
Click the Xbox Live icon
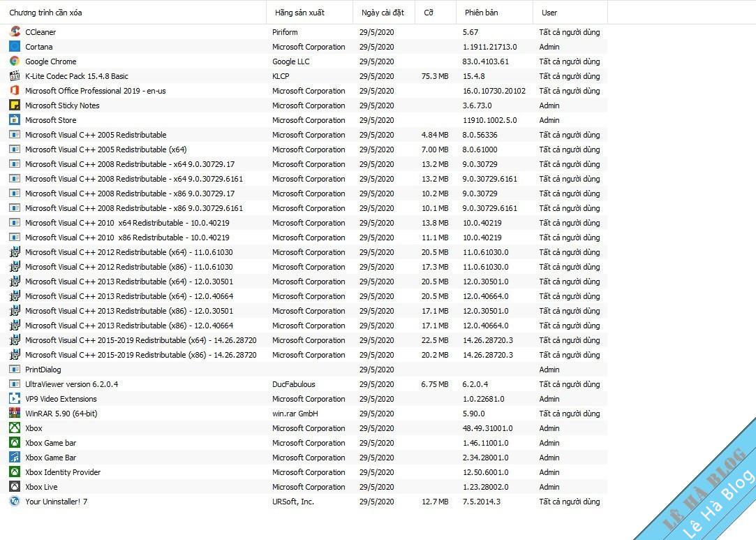point(15,487)
